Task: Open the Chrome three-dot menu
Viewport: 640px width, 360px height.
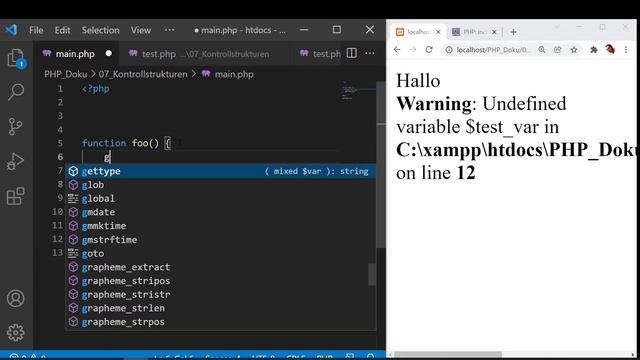Action: tap(626, 49)
